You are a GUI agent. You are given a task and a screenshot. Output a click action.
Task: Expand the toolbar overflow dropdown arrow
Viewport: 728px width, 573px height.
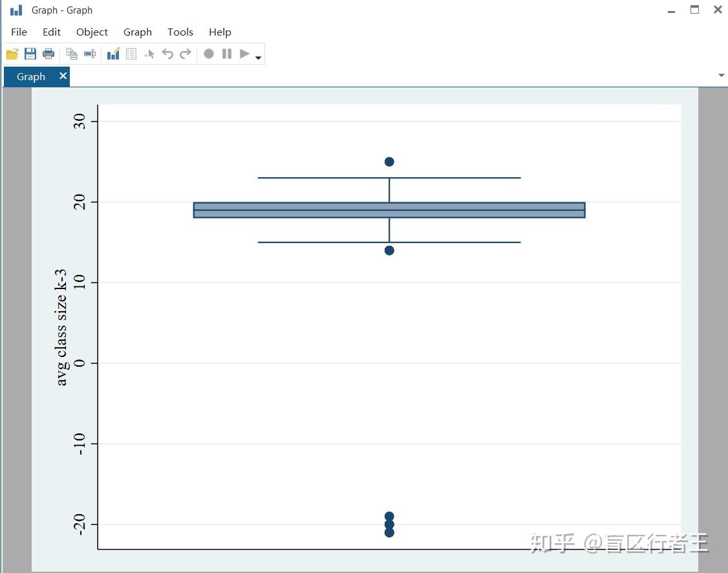click(259, 58)
